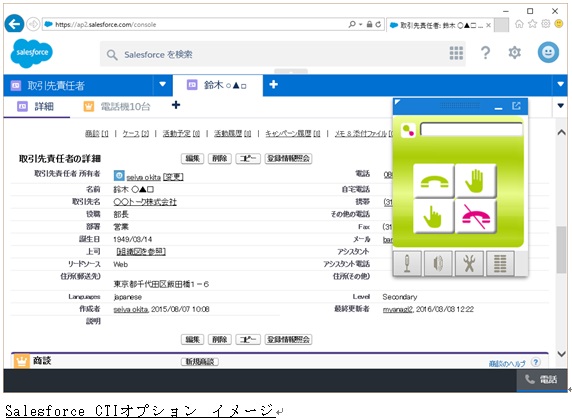Image resolution: width=572 pixels, height=420 pixels.
Task: Click the pink hang up phone button
Action: pos(476,217)
